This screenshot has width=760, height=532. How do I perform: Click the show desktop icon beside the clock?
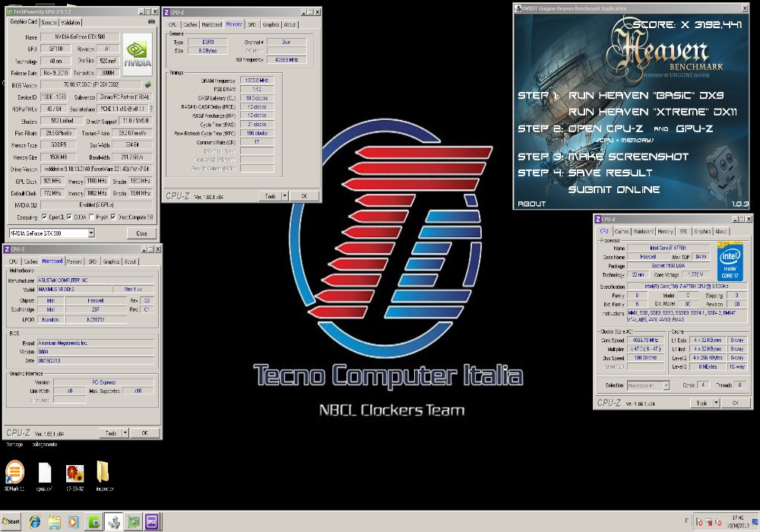pos(755,522)
